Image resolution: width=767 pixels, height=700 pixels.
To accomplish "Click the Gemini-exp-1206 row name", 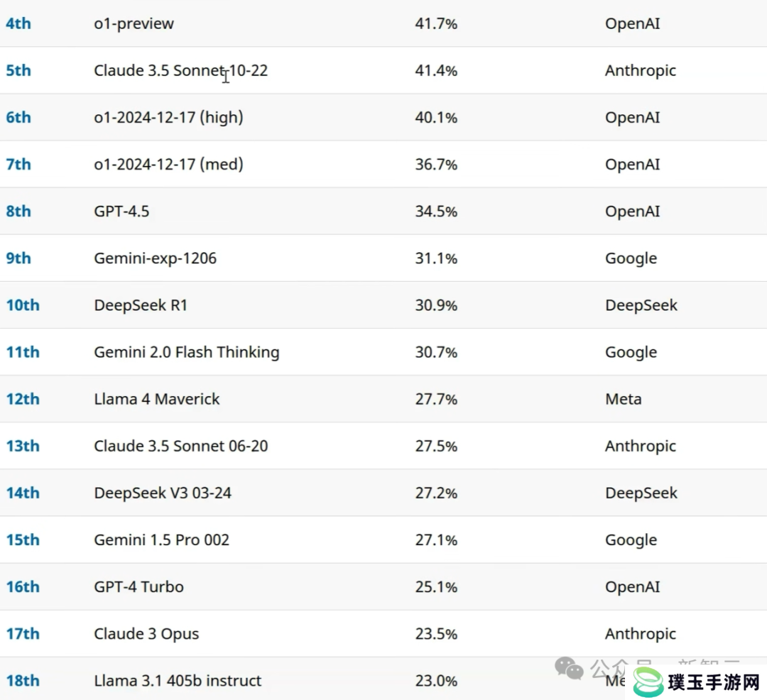I will click(155, 258).
